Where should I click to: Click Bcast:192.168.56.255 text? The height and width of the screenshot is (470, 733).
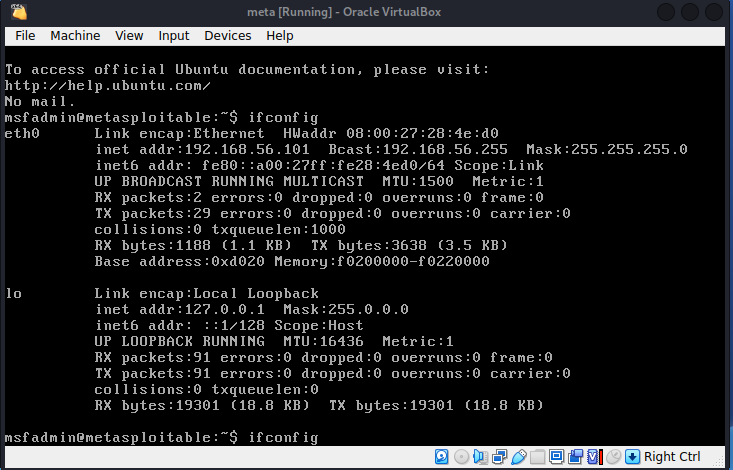click(418, 150)
